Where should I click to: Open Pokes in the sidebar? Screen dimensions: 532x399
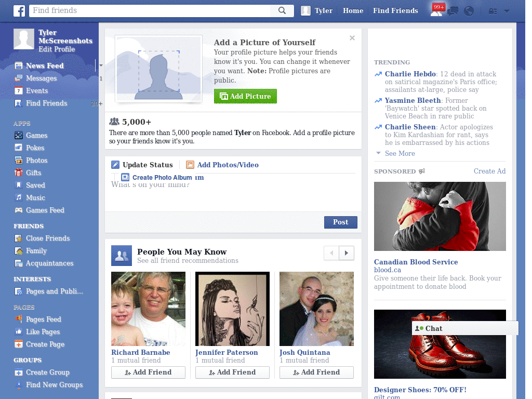35,148
